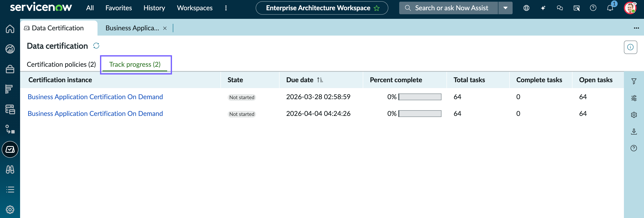The height and width of the screenshot is (218, 644).
Task: Open the flow diagram icon in sidebar
Action: [10, 129]
